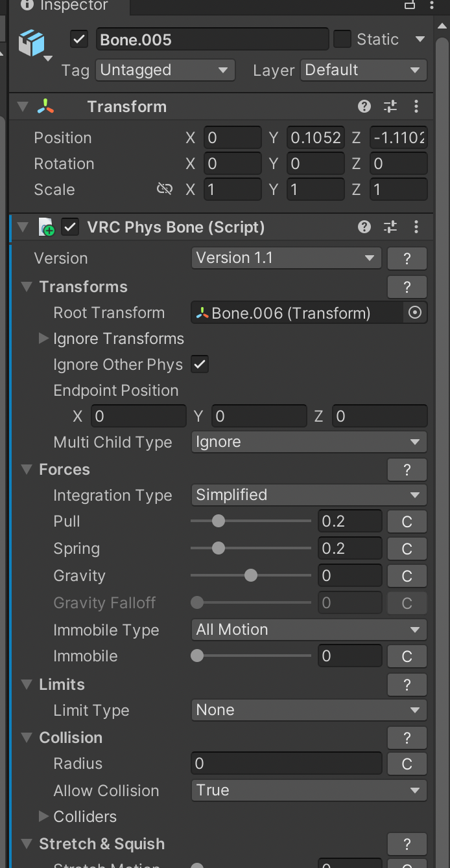Click the VRC Phys Bone script icon
This screenshot has width=450, height=868.
(x=46, y=227)
